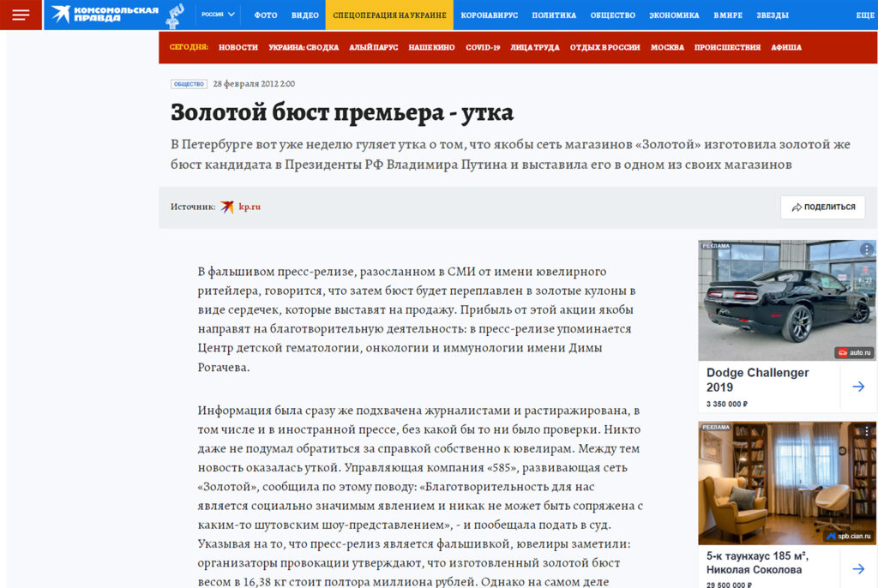Image resolution: width=878 pixels, height=588 pixels.
Task: Select ПОЛИТИКА in the top menu
Action: coord(554,15)
